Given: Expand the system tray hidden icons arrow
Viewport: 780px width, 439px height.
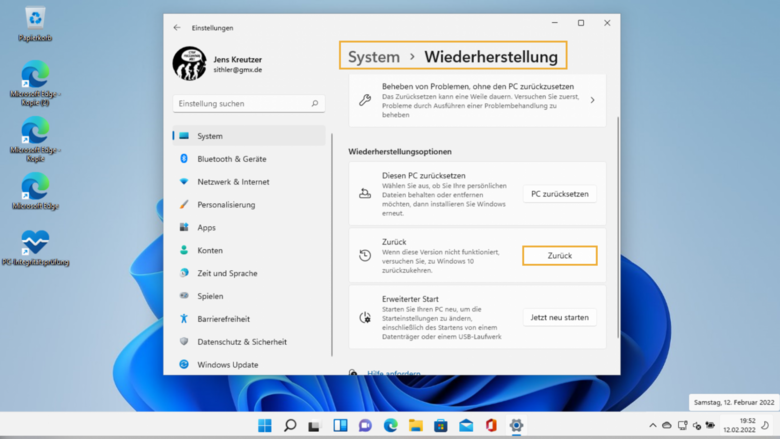Looking at the screenshot, I should pyautogui.click(x=653, y=426).
